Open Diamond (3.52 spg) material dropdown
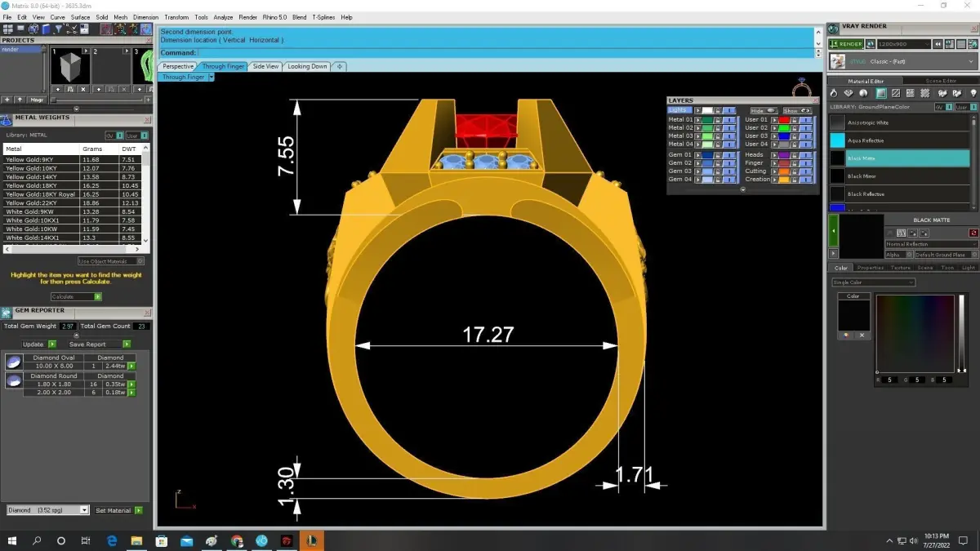 pos(47,510)
